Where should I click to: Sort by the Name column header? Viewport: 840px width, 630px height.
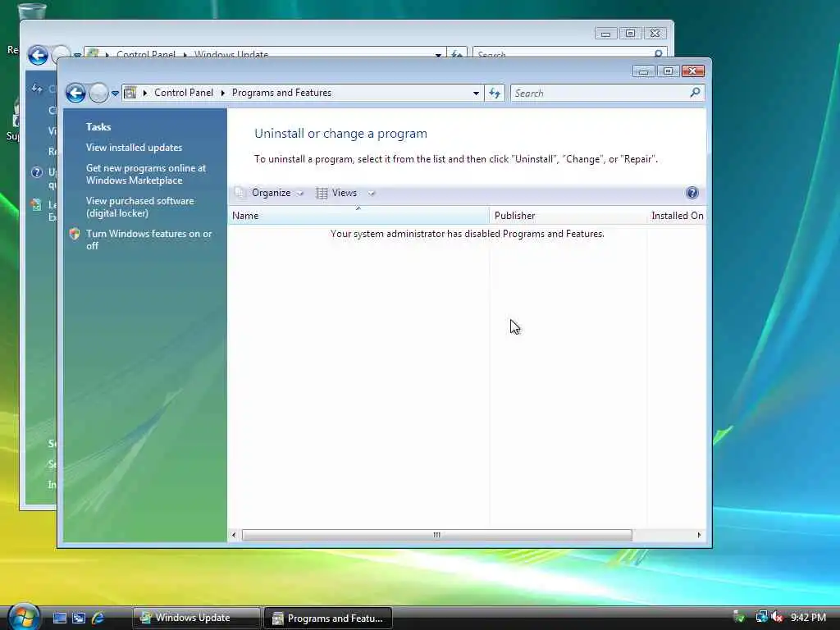click(x=358, y=216)
